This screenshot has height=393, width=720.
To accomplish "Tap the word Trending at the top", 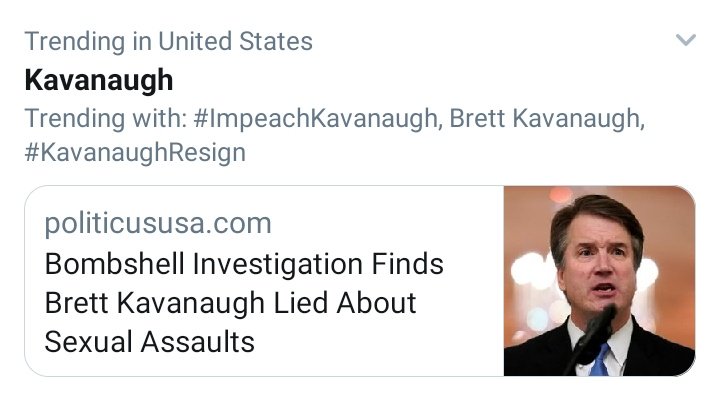I will point(75,41).
